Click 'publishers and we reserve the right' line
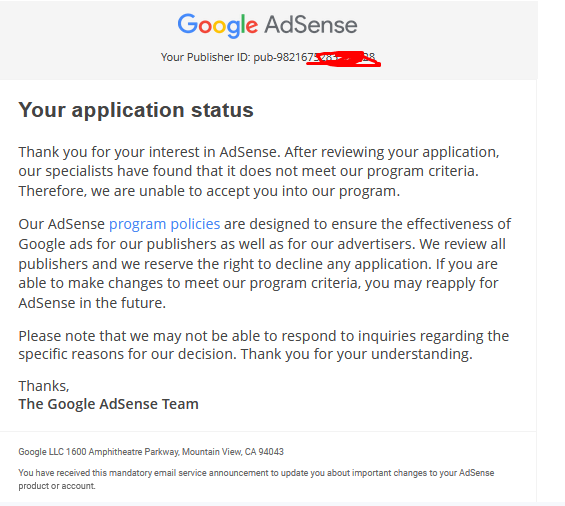Image resolution: width=565 pixels, height=506 pixels. point(258,264)
